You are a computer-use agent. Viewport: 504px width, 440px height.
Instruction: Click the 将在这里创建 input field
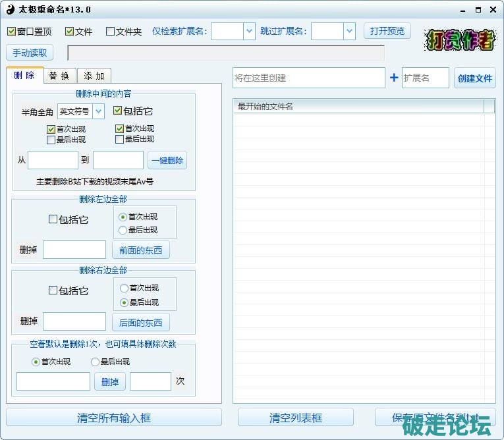308,78
